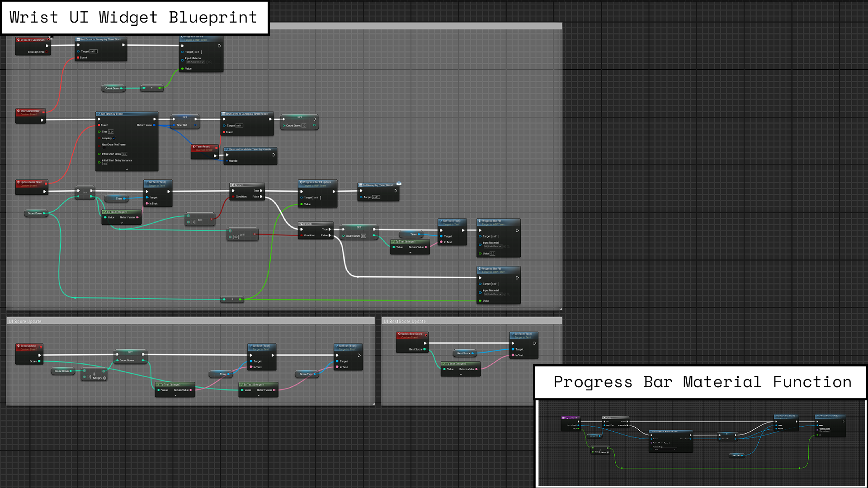Click the StartGameTimer custom event icon
This screenshot has height=488, width=868.
pyautogui.click(x=19, y=111)
